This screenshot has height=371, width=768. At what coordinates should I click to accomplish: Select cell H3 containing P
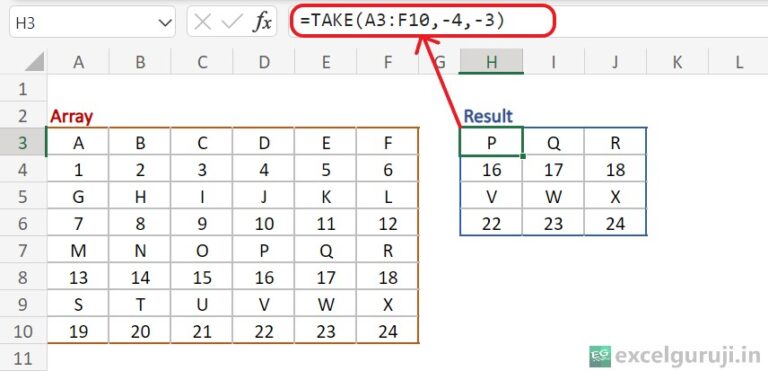[x=491, y=143]
